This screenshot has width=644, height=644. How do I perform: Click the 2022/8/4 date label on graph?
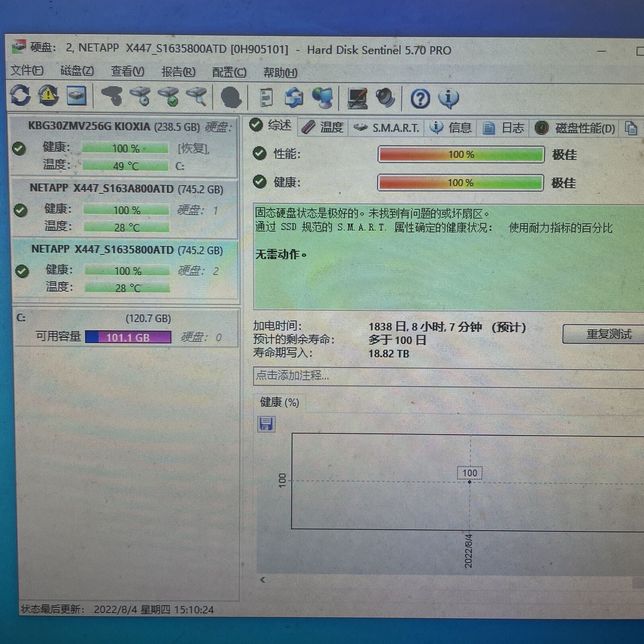pyautogui.click(x=469, y=550)
